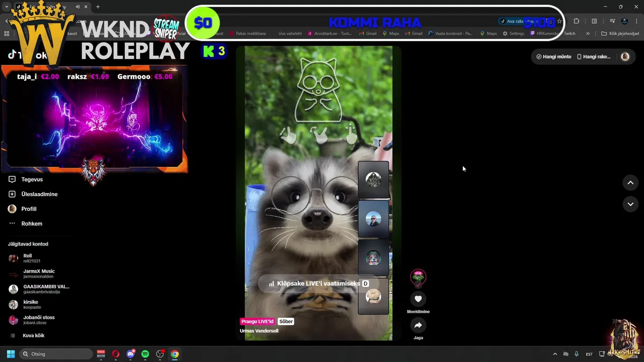The image size is (644, 362).
Task: Click Rell's profile avatar
Action: tap(13, 258)
